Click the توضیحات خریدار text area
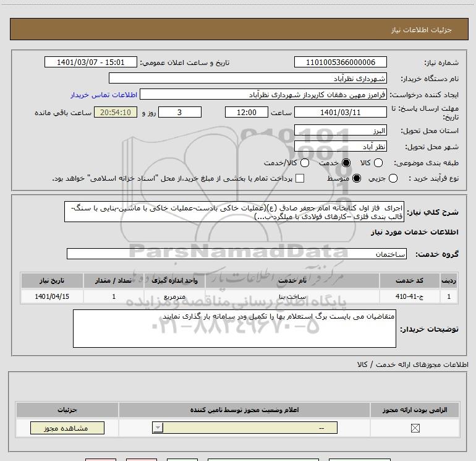The height and width of the screenshot is (461, 476). click(234, 329)
